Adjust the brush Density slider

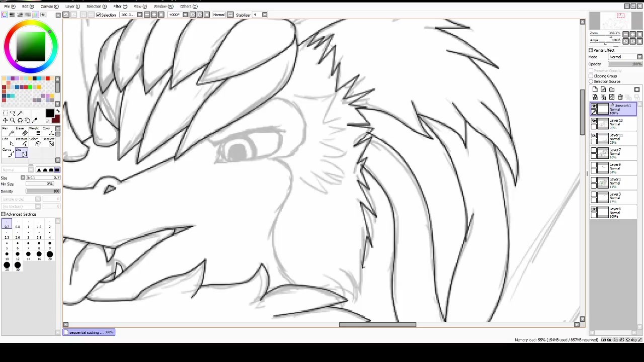(43, 191)
